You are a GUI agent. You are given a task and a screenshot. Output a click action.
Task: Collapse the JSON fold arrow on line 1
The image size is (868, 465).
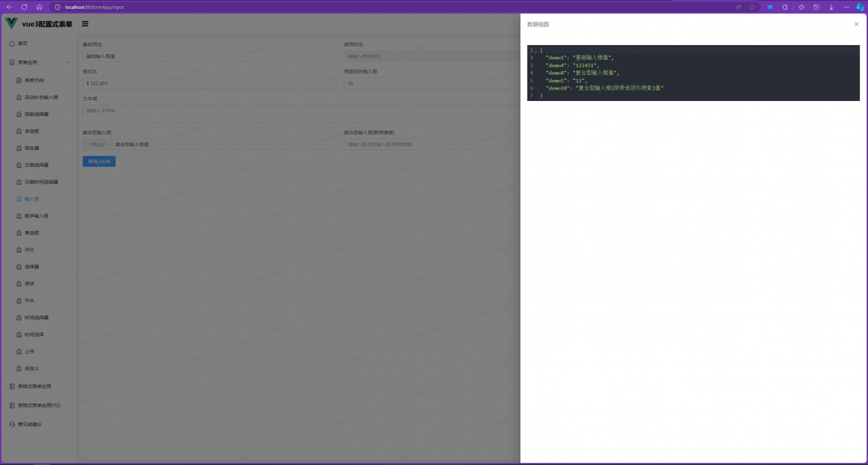[x=536, y=51]
